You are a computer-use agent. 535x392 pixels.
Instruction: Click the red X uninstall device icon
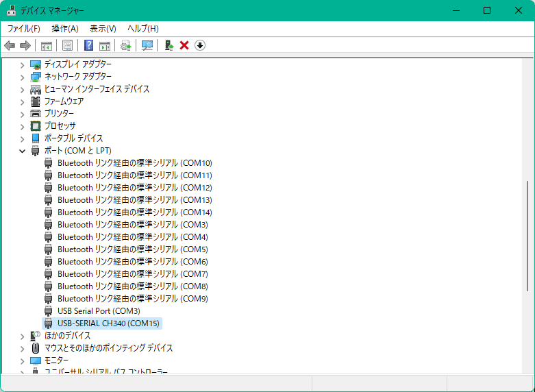(184, 45)
